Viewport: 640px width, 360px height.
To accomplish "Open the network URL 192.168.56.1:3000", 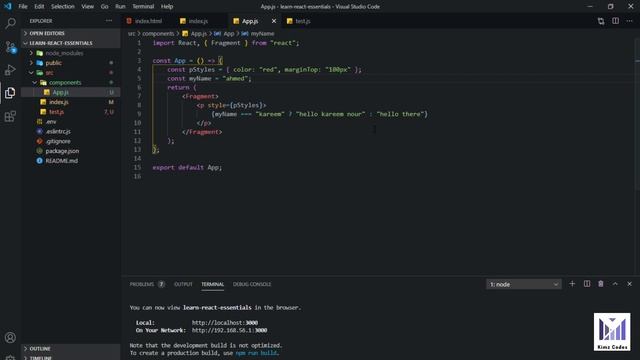I will [229, 330].
